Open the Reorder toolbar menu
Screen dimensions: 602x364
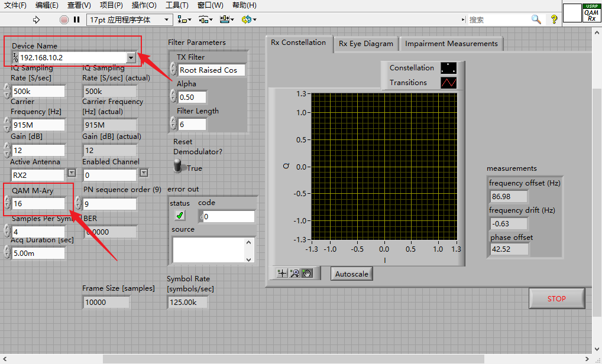[x=249, y=19]
